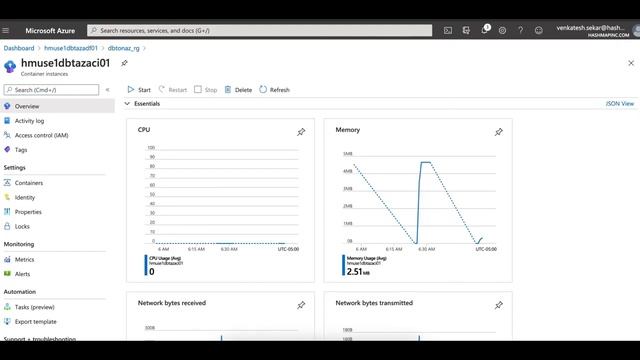
Task: Click Stop in the command bar
Action: point(206,90)
